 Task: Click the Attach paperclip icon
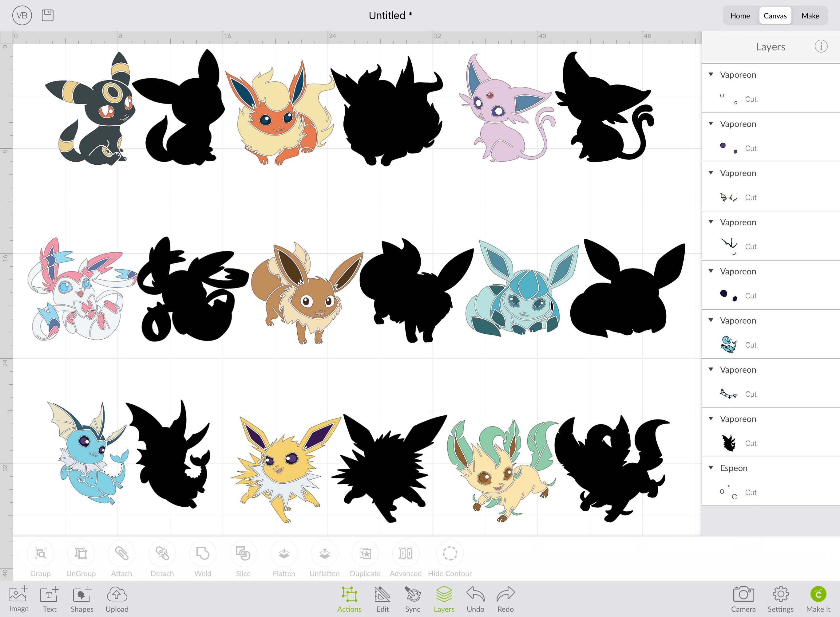pyautogui.click(x=121, y=553)
